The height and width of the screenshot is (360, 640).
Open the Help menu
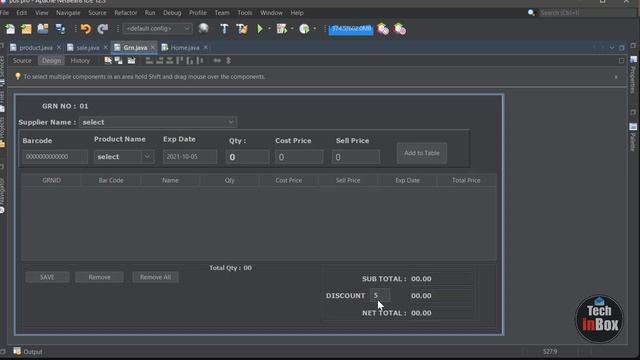[x=297, y=13]
